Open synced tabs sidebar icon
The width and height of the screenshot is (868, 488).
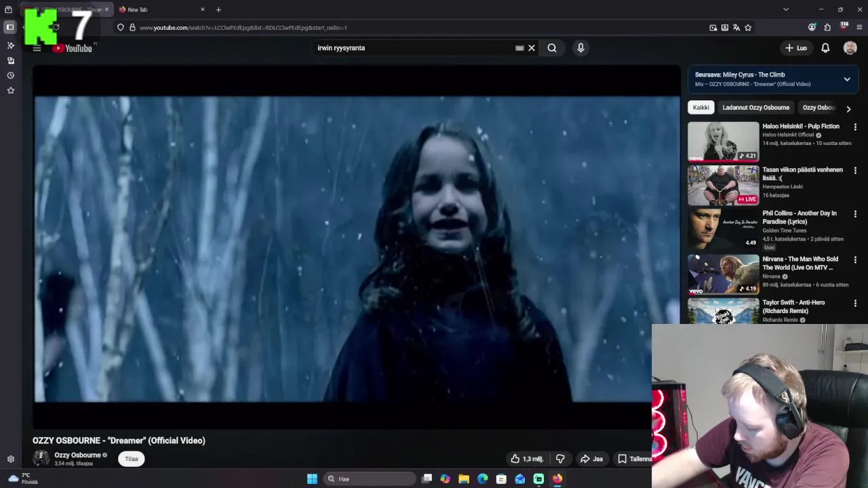pyautogui.click(x=10, y=60)
